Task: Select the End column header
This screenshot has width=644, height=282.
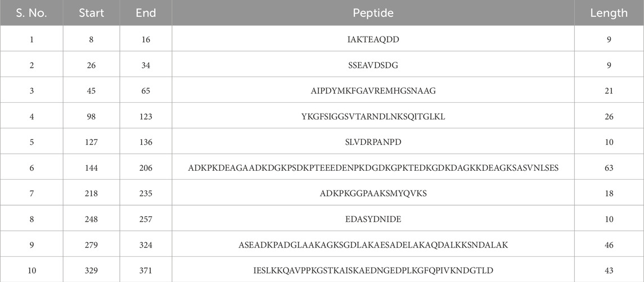Action: [x=146, y=13]
